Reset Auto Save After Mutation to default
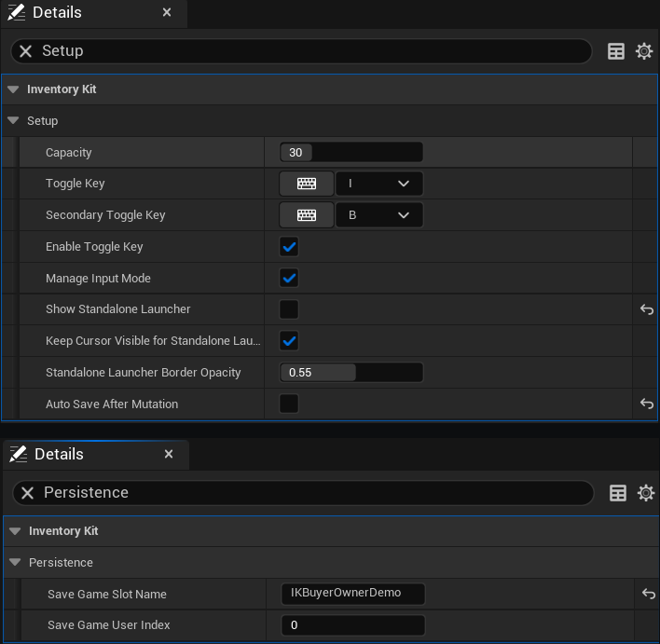This screenshot has width=660, height=644. 647,404
